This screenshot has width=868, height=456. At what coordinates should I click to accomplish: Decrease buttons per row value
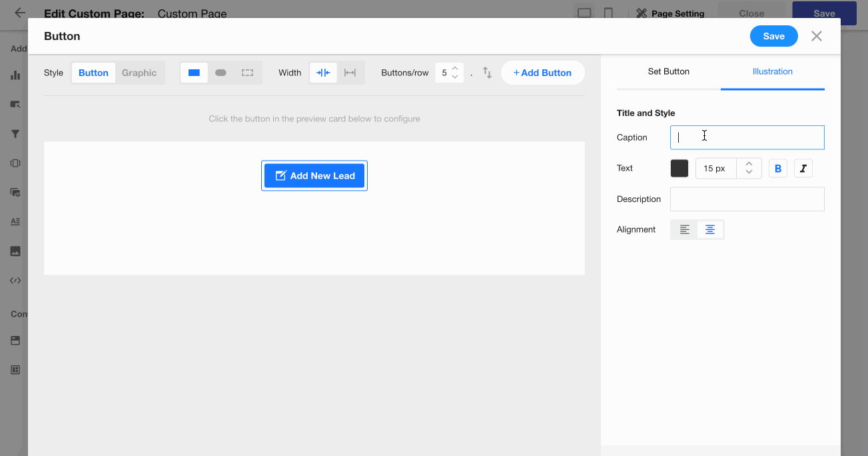coord(455,77)
